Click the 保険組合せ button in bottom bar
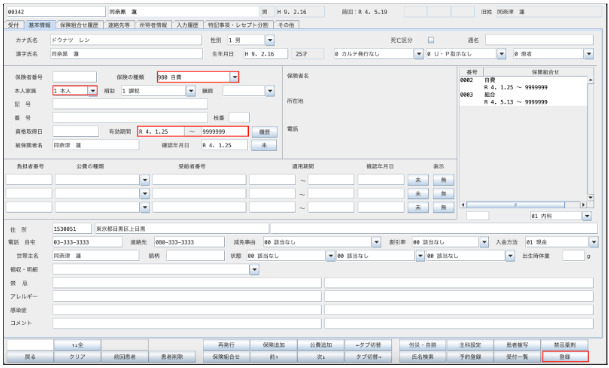Image resolution: width=609 pixels, height=368 pixels. (x=226, y=356)
